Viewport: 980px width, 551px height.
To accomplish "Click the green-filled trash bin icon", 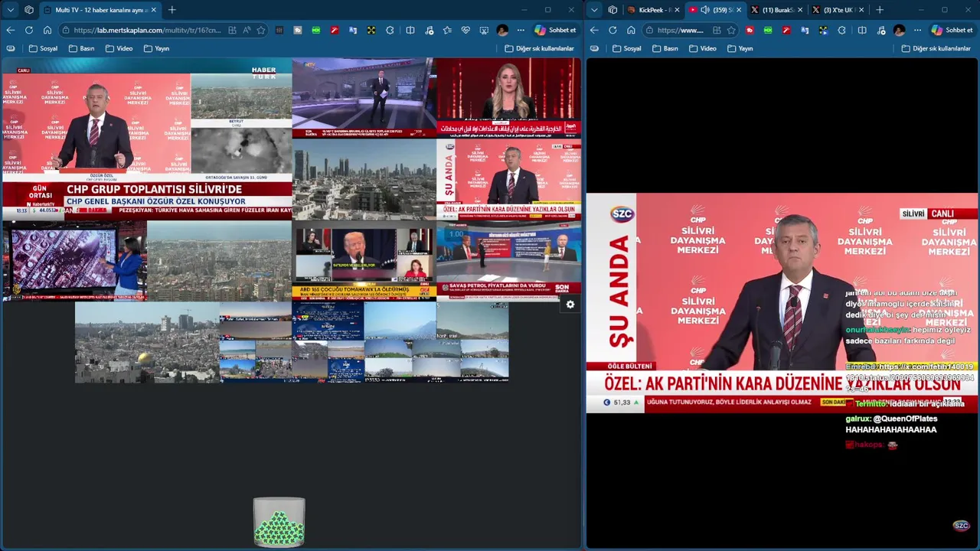I will tap(279, 522).
